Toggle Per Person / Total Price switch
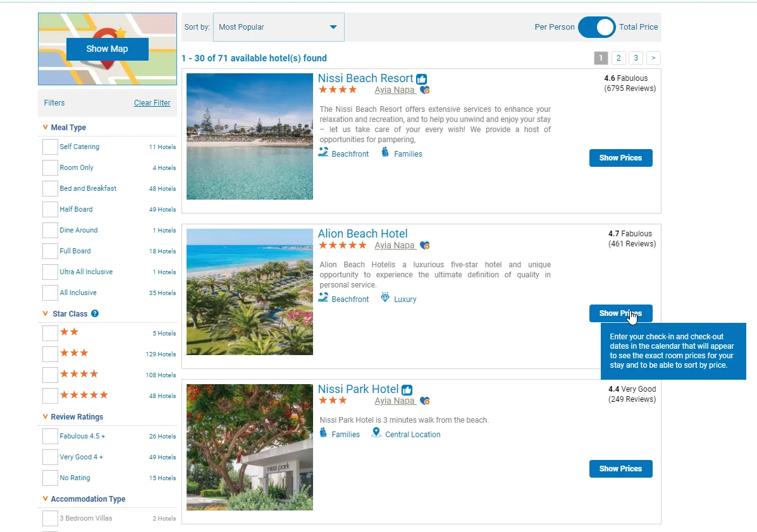Image resolution: width=757 pixels, height=532 pixels. click(x=596, y=27)
